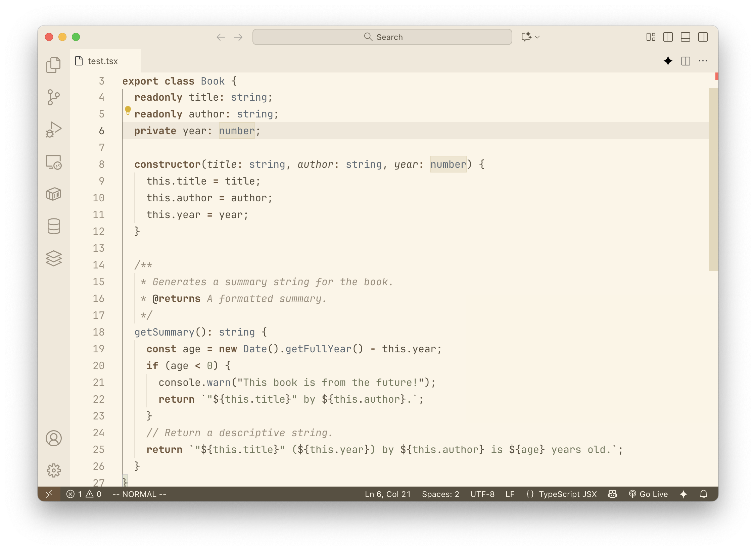Open the AI chat sparkle dropdown in title bar
Image resolution: width=756 pixels, height=551 pixels.
point(530,37)
